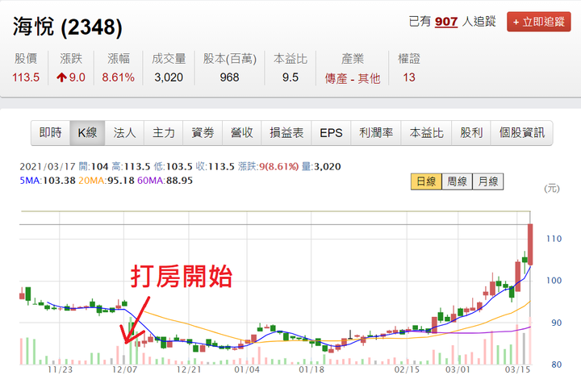Click the 03/15 date axis label
Viewport: 581px width, 392px height.
tap(517, 369)
